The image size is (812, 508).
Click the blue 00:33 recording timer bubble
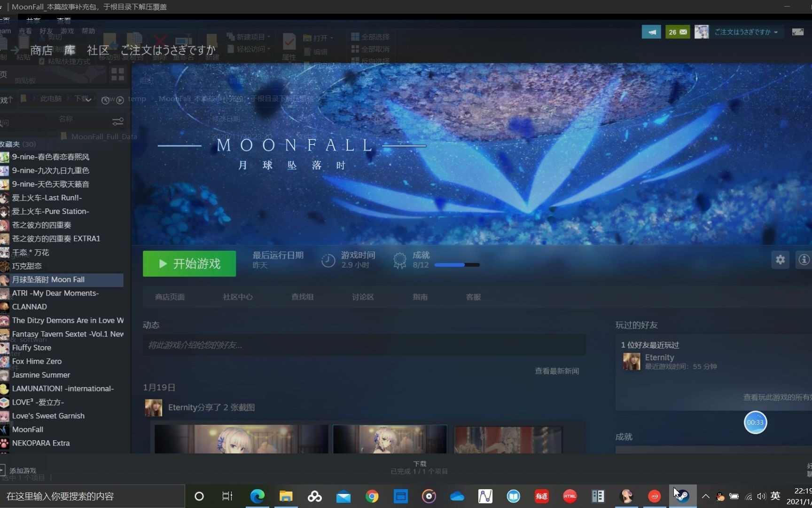(755, 422)
